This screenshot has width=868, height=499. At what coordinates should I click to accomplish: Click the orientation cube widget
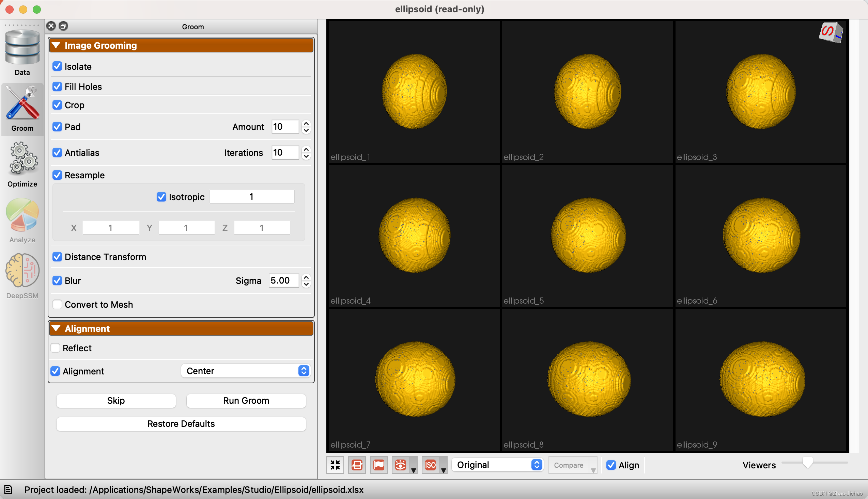click(831, 33)
